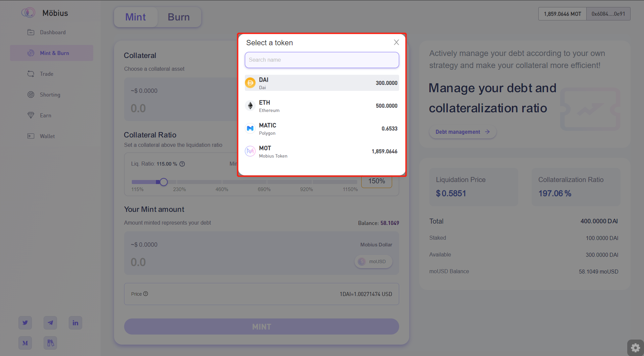This screenshot has width=644, height=356.
Task: Close the Select a token dialog
Action: click(x=396, y=42)
